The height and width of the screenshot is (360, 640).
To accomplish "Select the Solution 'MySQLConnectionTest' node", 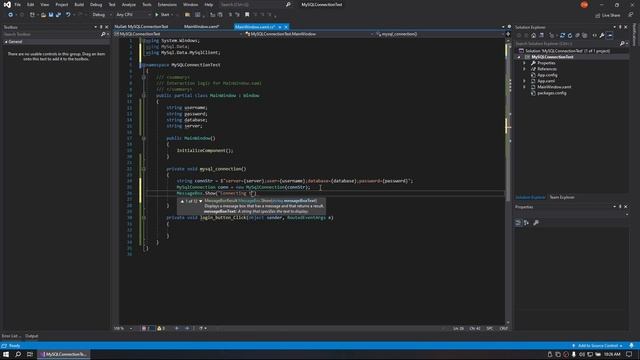I will coord(567,51).
